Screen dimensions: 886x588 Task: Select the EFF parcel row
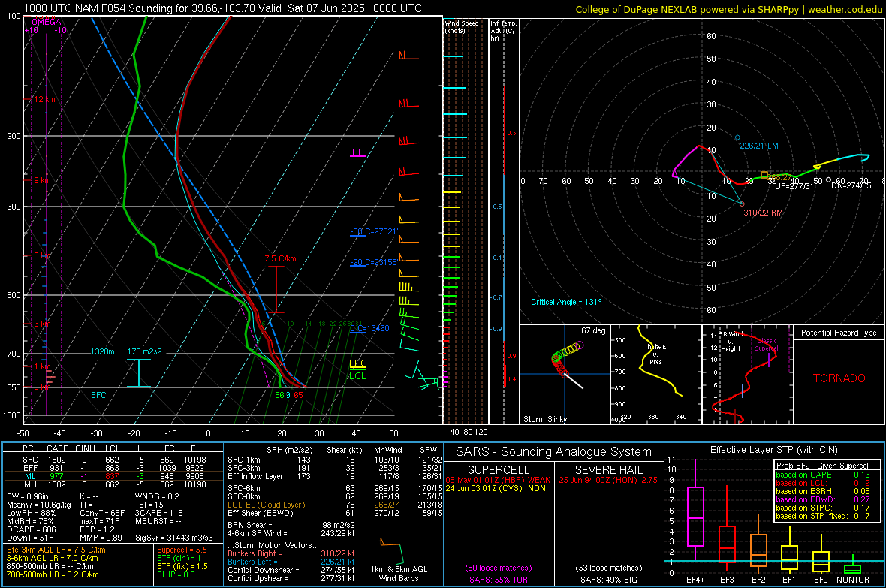[113, 468]
